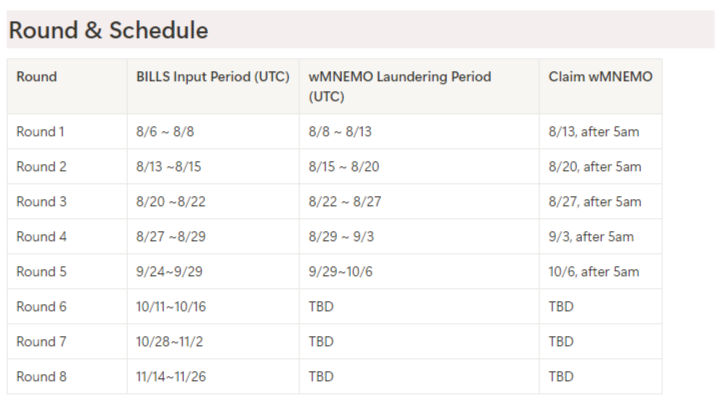This screenshot has height=401, width=725.
Task: Click the 8/27, after 5am claim cell
Action: (595, 202)
